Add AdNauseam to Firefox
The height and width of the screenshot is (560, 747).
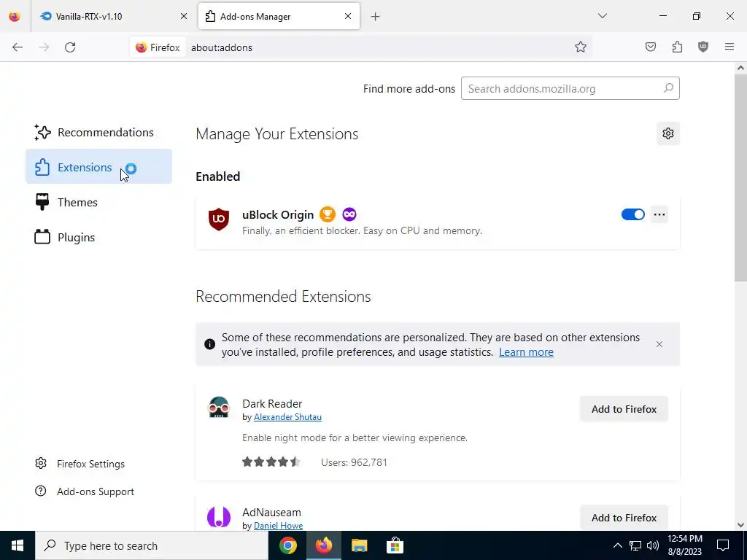point(624,518)
